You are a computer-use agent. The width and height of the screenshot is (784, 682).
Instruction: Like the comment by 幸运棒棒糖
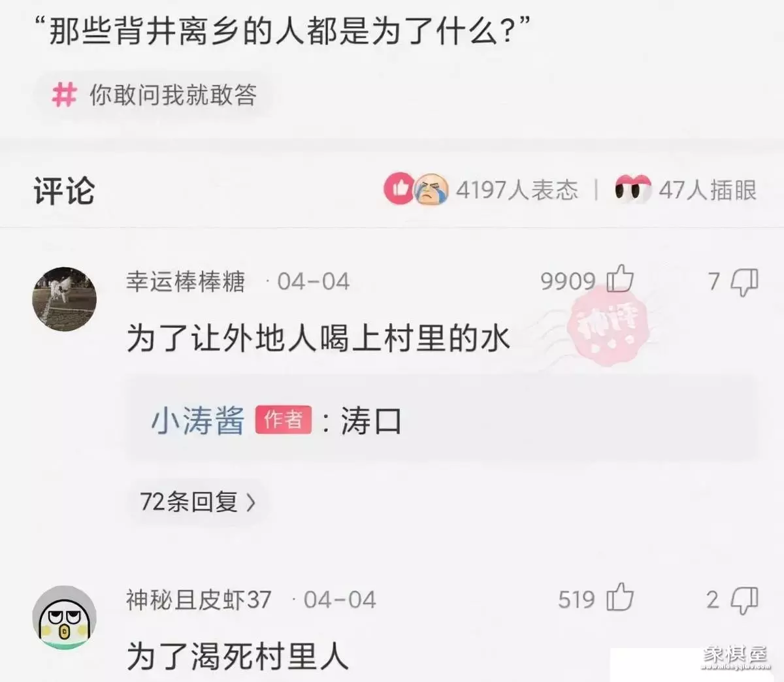(620, 280)
